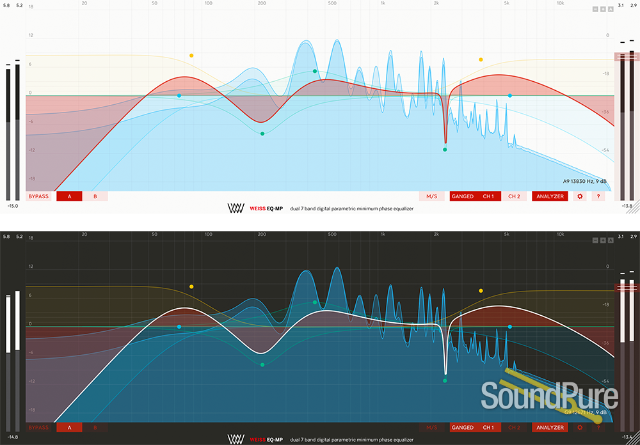This screenshot has width=640, height=445.
Task: Click the question mark help icon in light EQ
Action: pos(597,197)
